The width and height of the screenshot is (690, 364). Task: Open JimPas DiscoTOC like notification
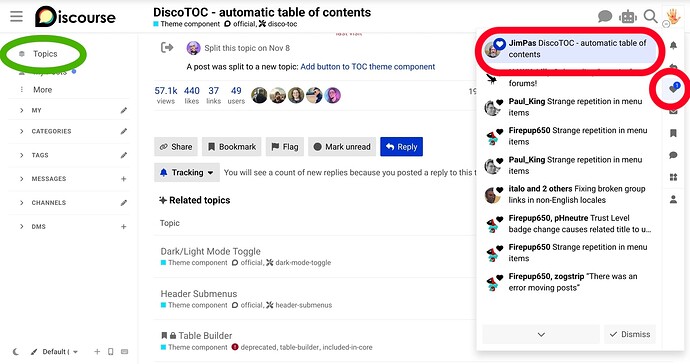[x=569, y=48]
